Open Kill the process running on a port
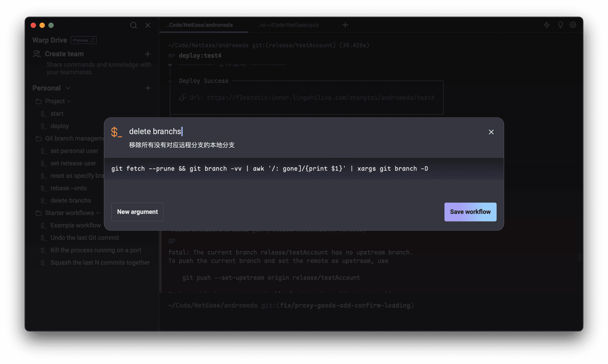Screen dimensions: 608x364 click(x=96, y=250)
